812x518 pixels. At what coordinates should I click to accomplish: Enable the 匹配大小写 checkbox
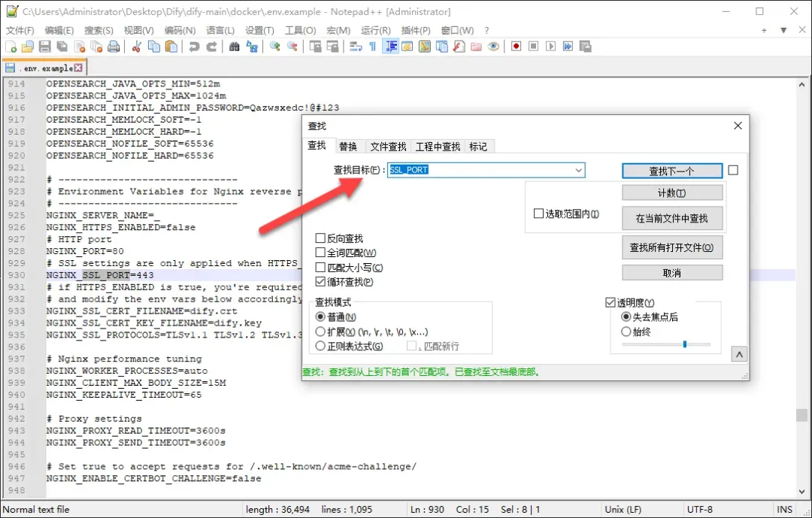pos(320,268)
